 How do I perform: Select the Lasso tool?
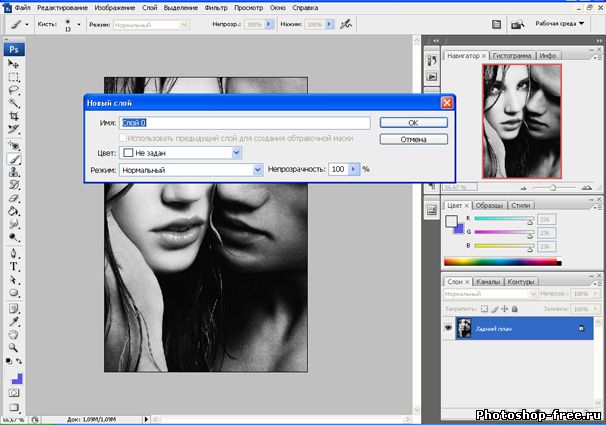click(14, 89)
